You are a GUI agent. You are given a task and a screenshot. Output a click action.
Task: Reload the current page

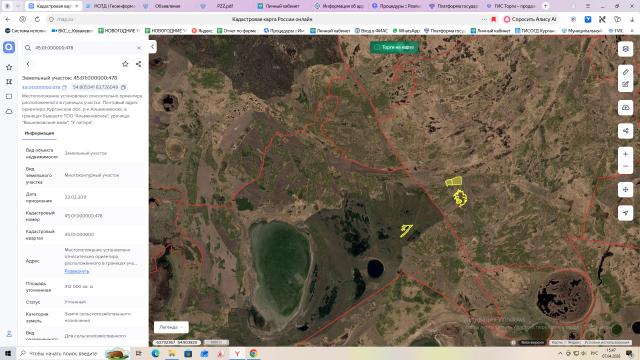click(37, 19)
